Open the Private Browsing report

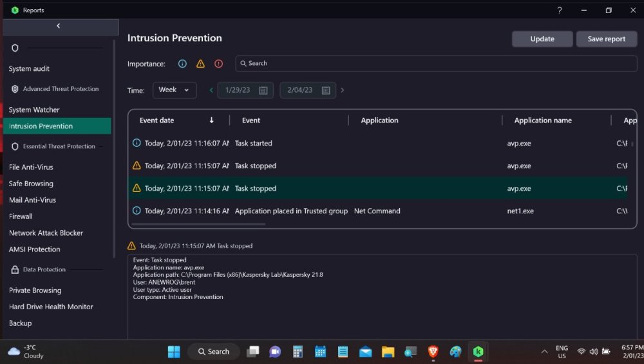(x=35, y=291)
